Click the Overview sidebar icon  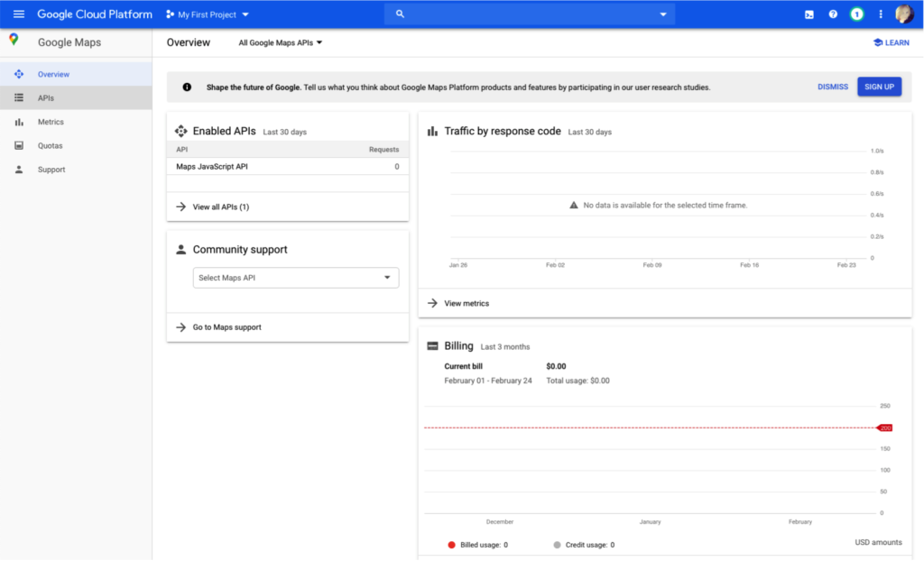pyautogui.click(x=19, y=74)
